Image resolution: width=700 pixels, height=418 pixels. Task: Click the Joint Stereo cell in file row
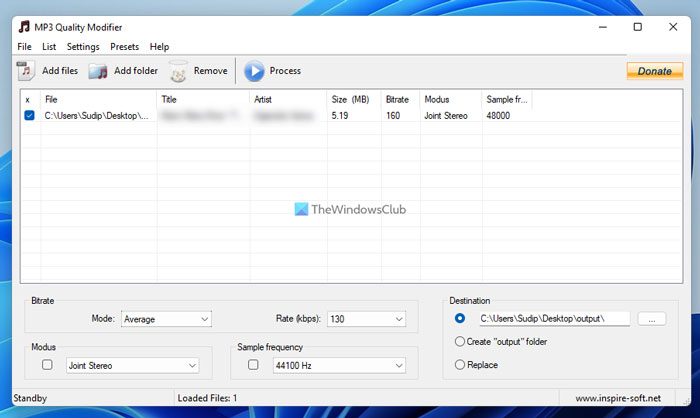click(446, 116)
